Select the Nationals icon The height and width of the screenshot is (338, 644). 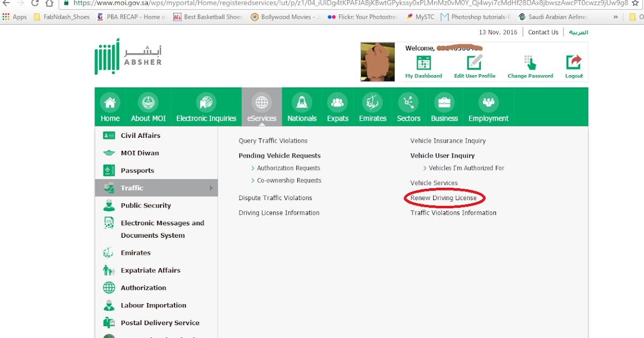302,102
